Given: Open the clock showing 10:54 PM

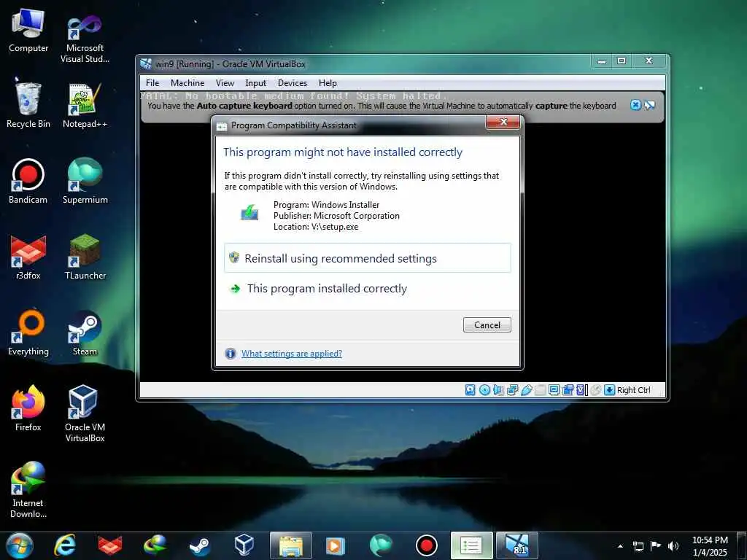Looking at the screenshot, I should tap(710, 546).
